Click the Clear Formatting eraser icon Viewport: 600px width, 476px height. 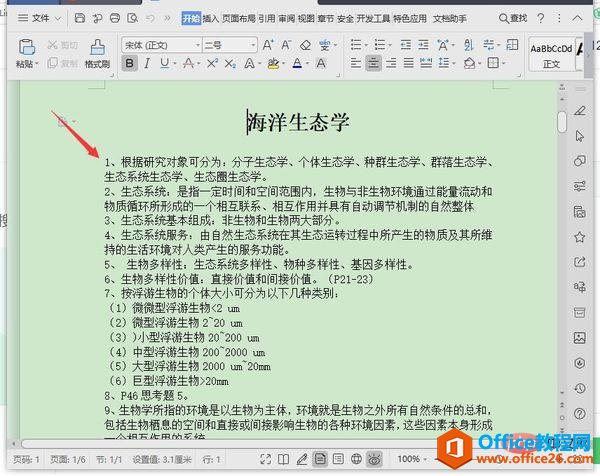coord(305,45)
